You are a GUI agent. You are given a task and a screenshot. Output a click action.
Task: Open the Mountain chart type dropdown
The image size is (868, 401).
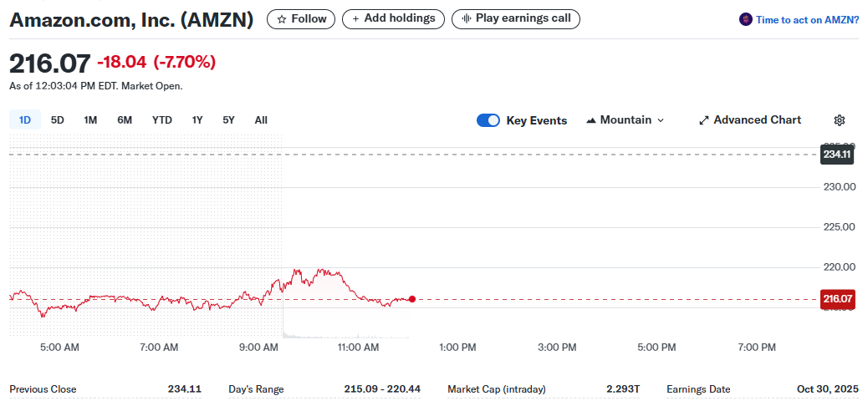[625, 120]
